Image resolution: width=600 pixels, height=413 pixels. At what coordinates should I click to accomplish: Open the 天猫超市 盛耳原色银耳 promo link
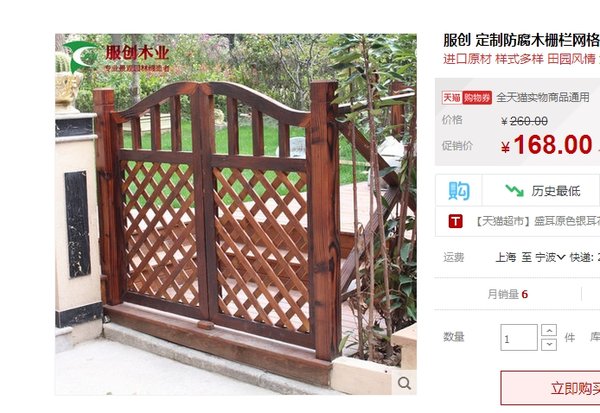(x=538, y=221)
